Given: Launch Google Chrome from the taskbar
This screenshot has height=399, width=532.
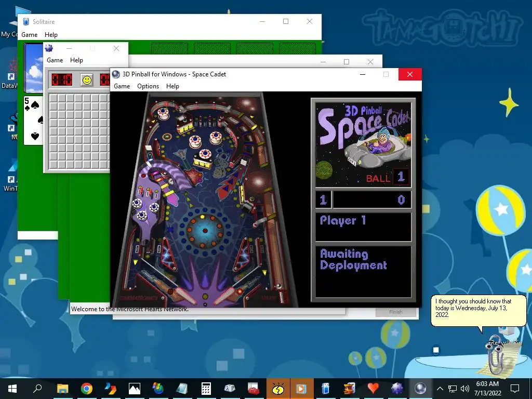Looking at the screenshot, I should 87,389.
